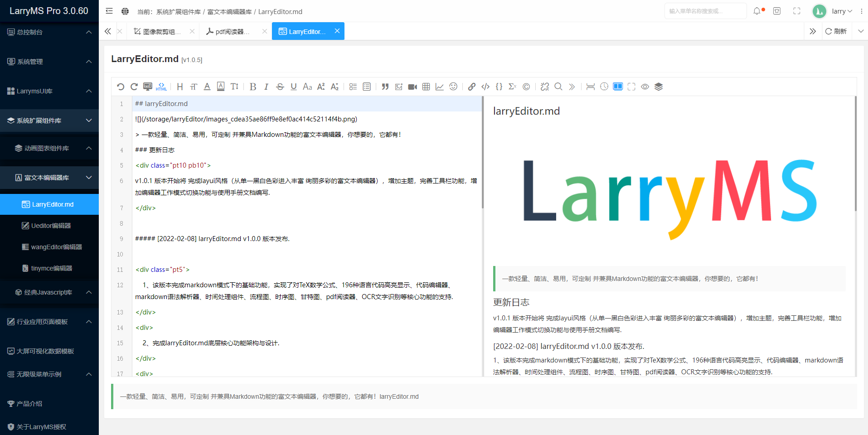Insert heading with the H icon

180,87
